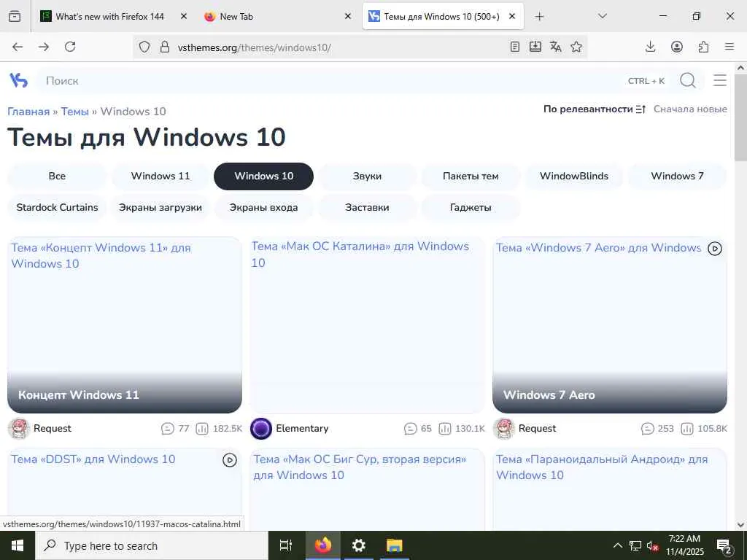
Task: Click the VSThemes logo
Action: coord(18,80)
